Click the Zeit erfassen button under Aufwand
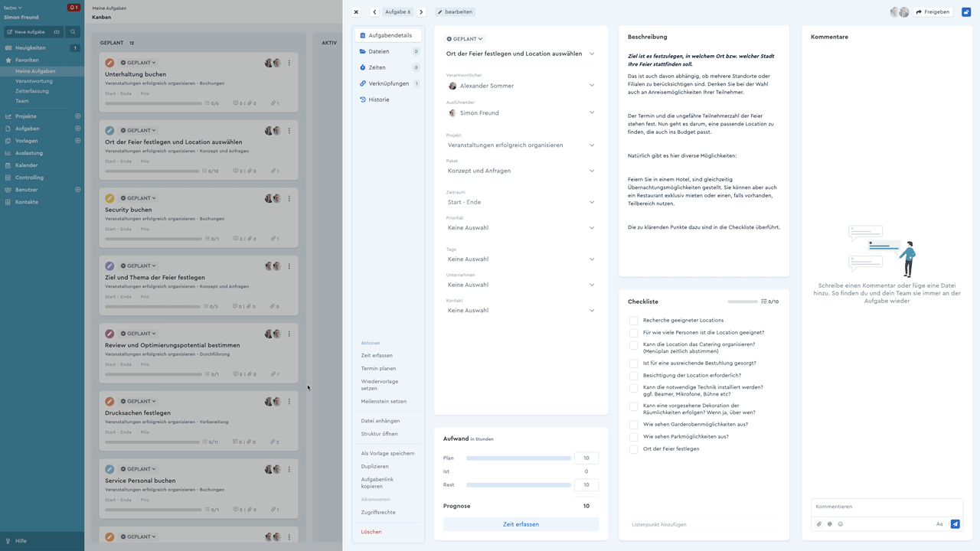This screenshot has height=551, width=980. pos(521,524)
